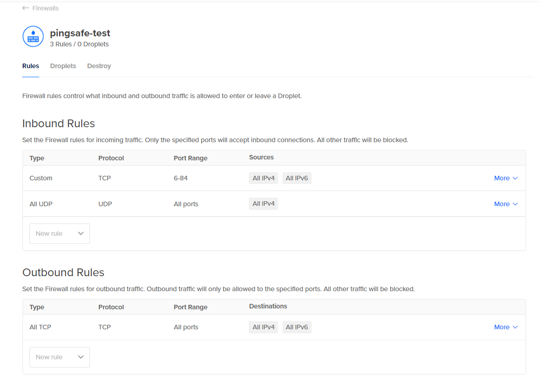Expand More menu for Custom TCP rule
Image resolution: width=540 pixels, height=392 pixels.
505,178
